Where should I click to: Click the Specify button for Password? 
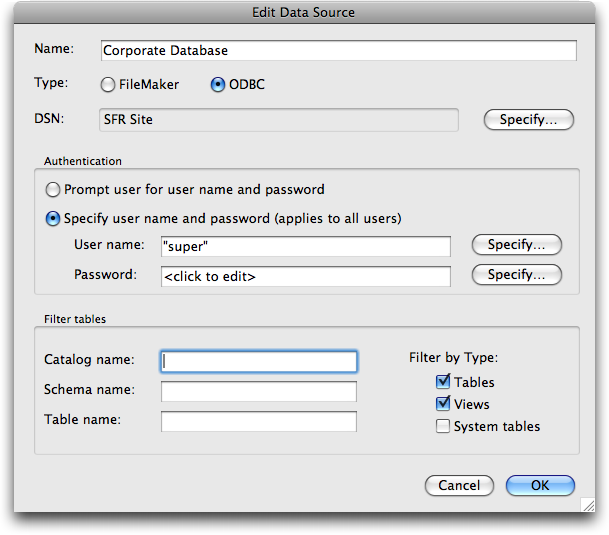pos(517,275)
